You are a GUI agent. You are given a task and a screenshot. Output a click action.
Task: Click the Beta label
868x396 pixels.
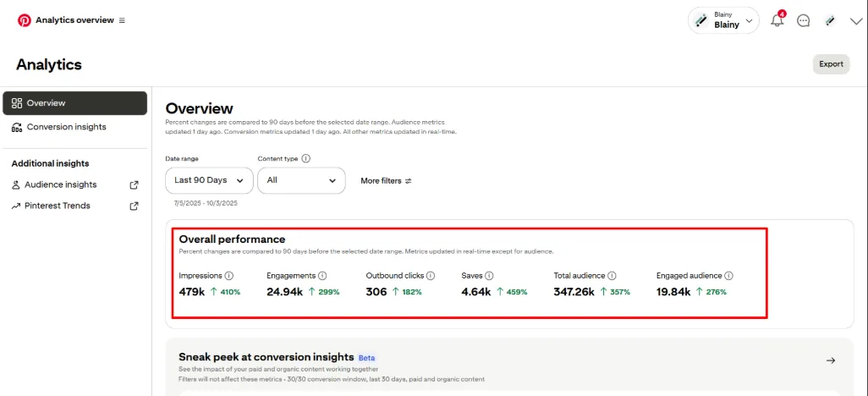click(366, 358)
